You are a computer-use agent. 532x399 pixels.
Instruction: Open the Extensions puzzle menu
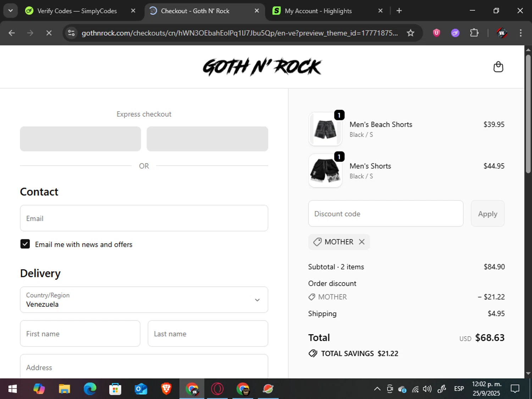click(x=474, y=33)
